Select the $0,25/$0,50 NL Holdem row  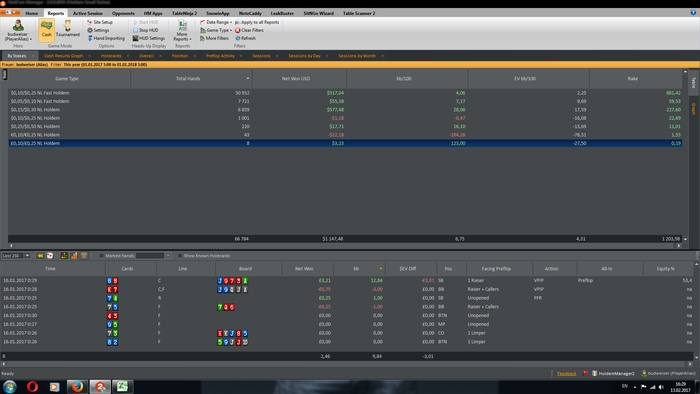345,126
